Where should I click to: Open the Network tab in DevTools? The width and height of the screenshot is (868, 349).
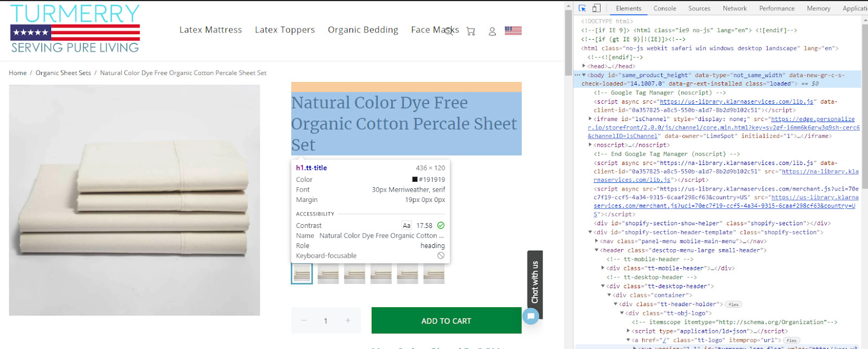pyautogui.click(x=735, y=8)
